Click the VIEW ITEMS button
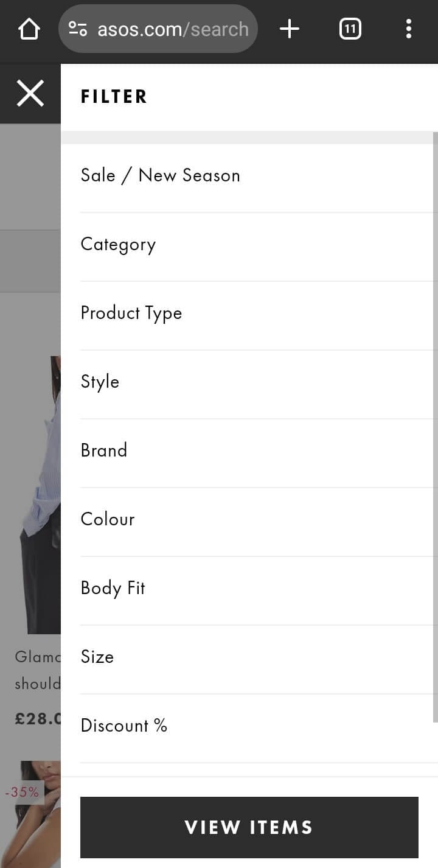438x868 pixels. (x=248, y=827)
